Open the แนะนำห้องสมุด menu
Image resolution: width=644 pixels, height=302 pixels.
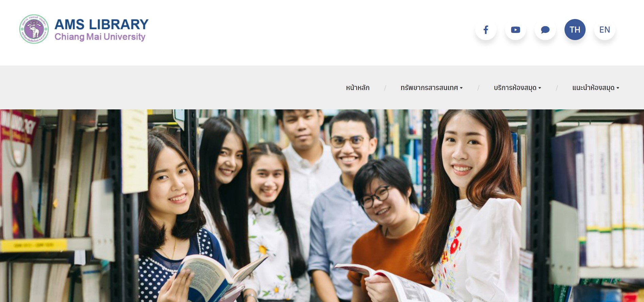[593, 88]
